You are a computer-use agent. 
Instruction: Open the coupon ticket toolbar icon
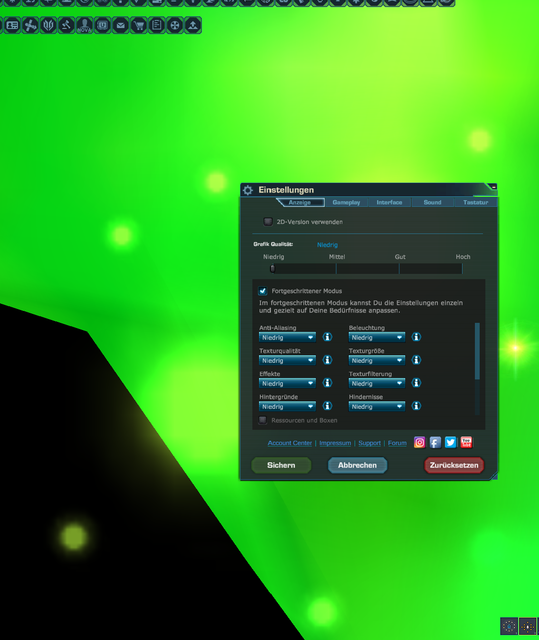(102, 25)
